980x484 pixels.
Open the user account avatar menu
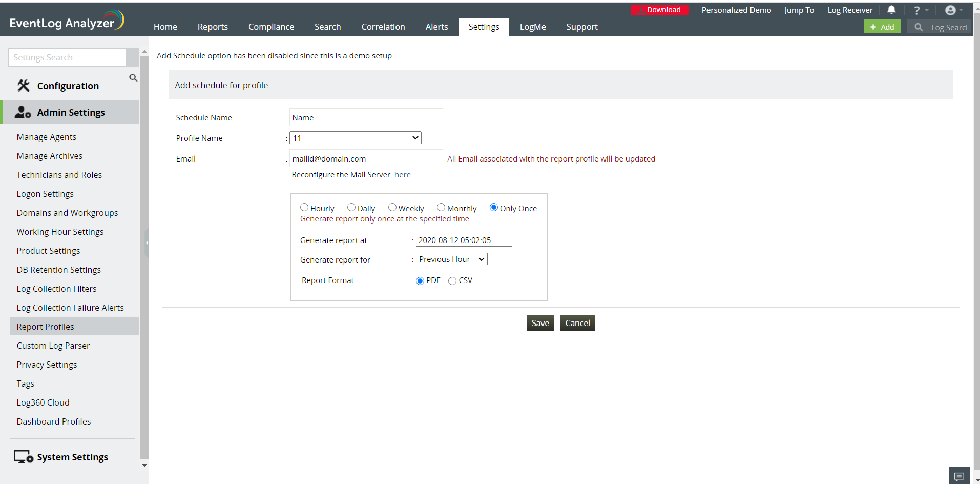pyautogui.click(x=953, y=10)
